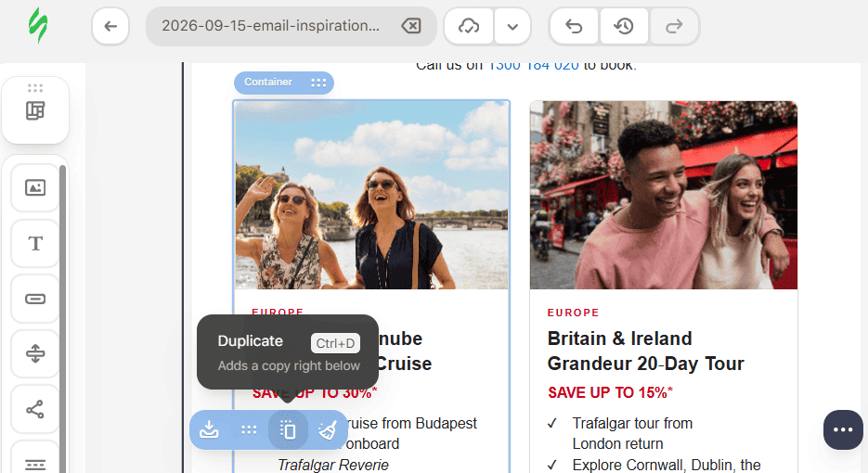The height and width of the screenshot is (473, 868).
Task: Go back with the left arrow button
Action: [x=110, y=26]
